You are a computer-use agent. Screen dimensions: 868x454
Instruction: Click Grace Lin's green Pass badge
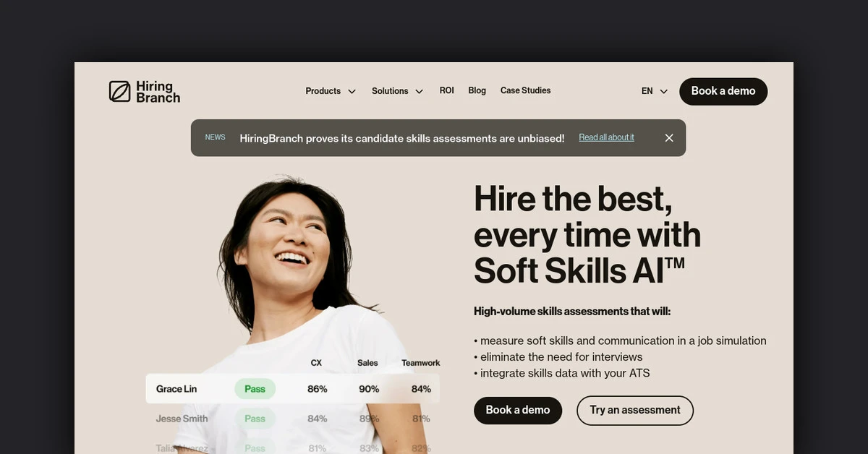[x=255, y=389]
